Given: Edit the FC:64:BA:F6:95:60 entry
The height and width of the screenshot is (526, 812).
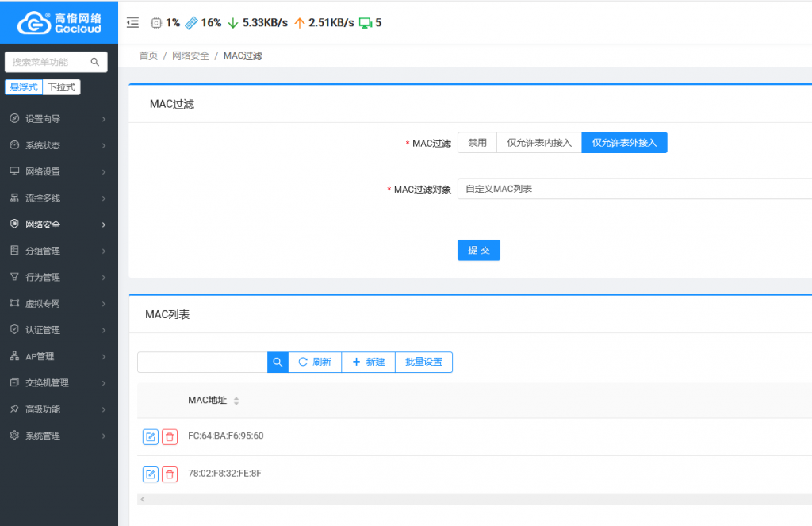Looking at the screenshot, I should pos(151,436).
